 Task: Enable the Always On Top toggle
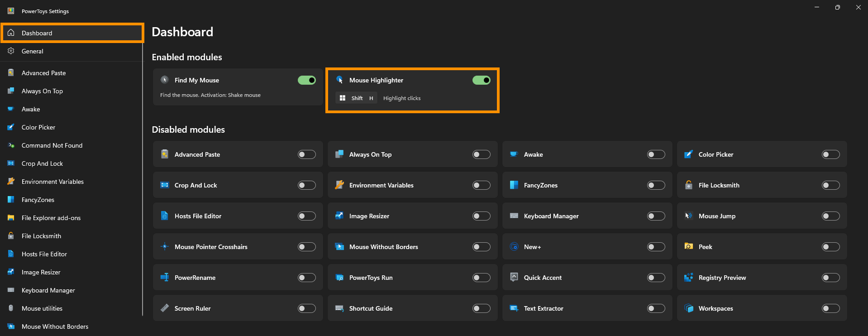482,154
